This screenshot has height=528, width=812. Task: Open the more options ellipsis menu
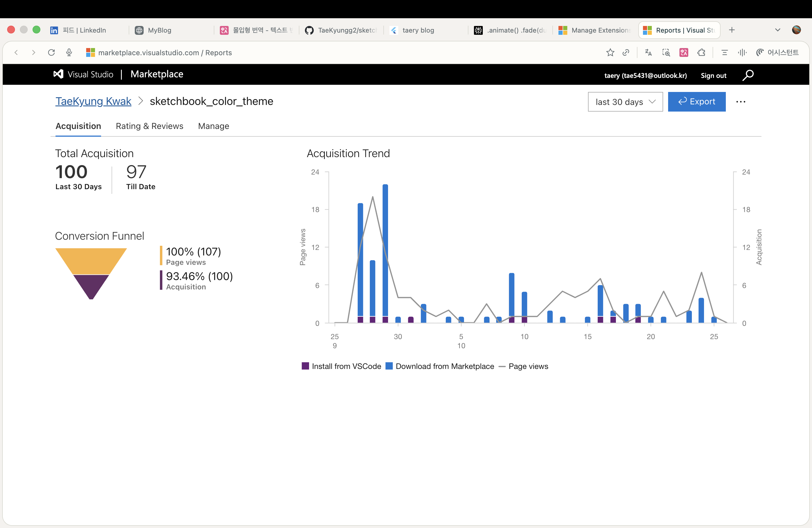[x=740, y=102]
